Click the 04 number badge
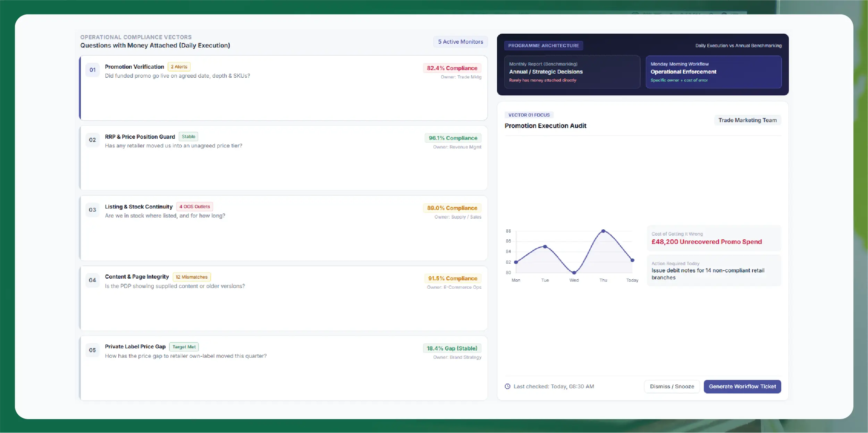 [x=92, y=280]
